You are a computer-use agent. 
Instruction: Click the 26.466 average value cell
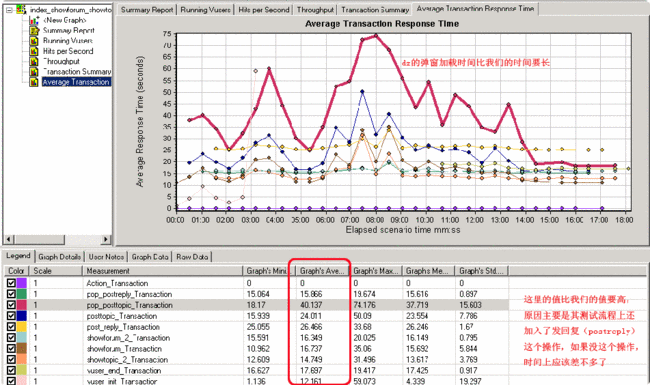(x=311, y=327)
